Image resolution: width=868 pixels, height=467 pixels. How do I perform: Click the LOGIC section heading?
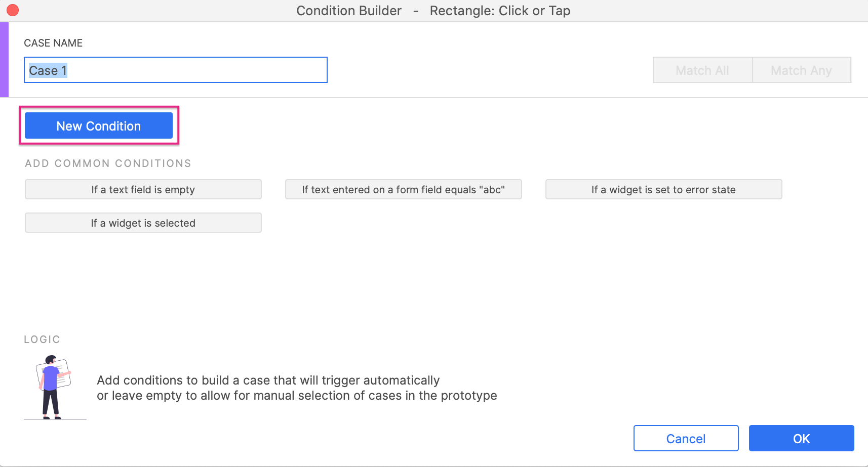(x=42, y=339)
